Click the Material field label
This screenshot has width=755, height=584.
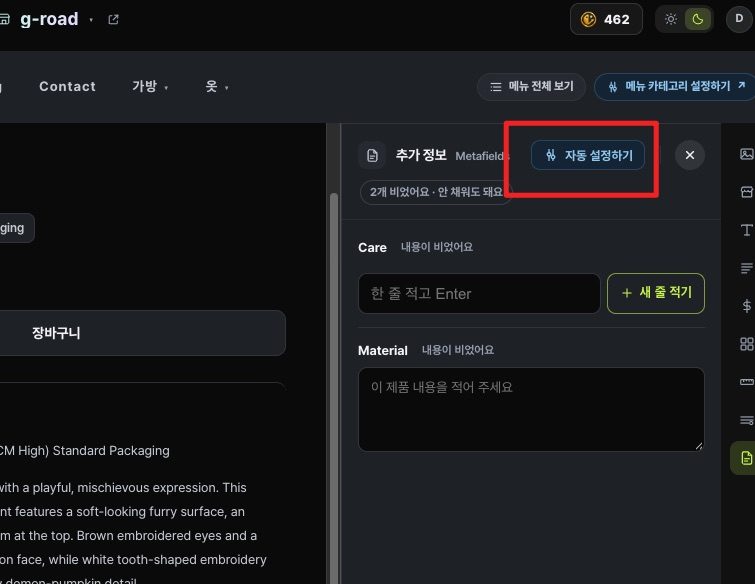click(383, 350)
